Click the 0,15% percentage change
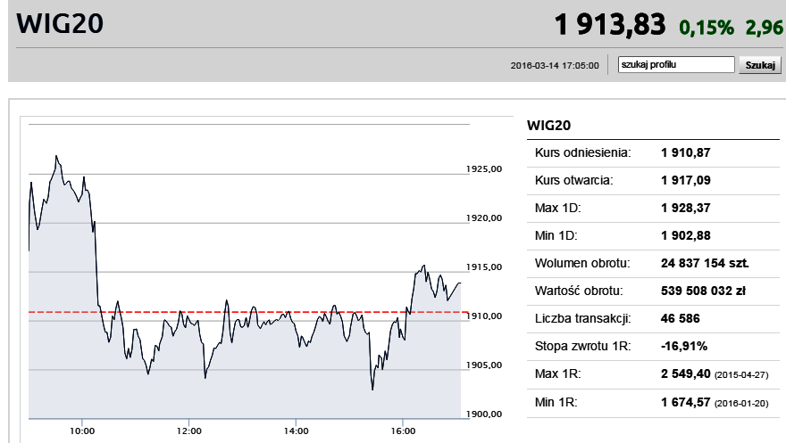The width and height of the screenshot is (786, 443). click(x=706, y=28)
